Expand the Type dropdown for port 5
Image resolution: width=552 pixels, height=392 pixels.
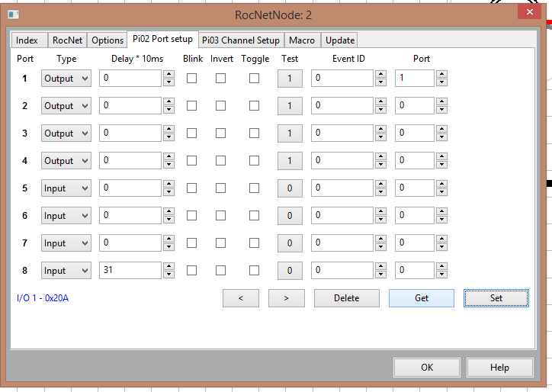click(x=66, y=188)
